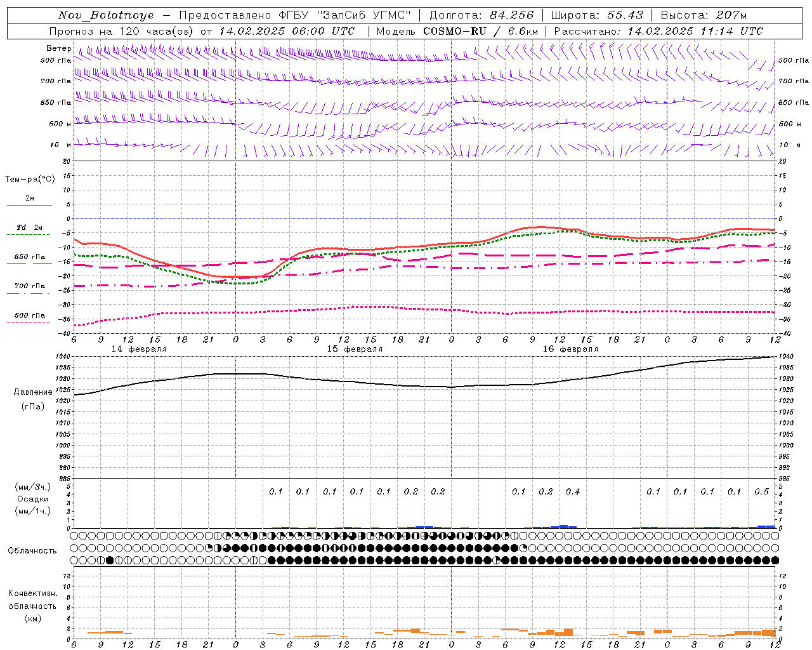Screen dimensions: 812x650
Task: Click the station name Nov_Bolotnoye
Action: [106, 15]
